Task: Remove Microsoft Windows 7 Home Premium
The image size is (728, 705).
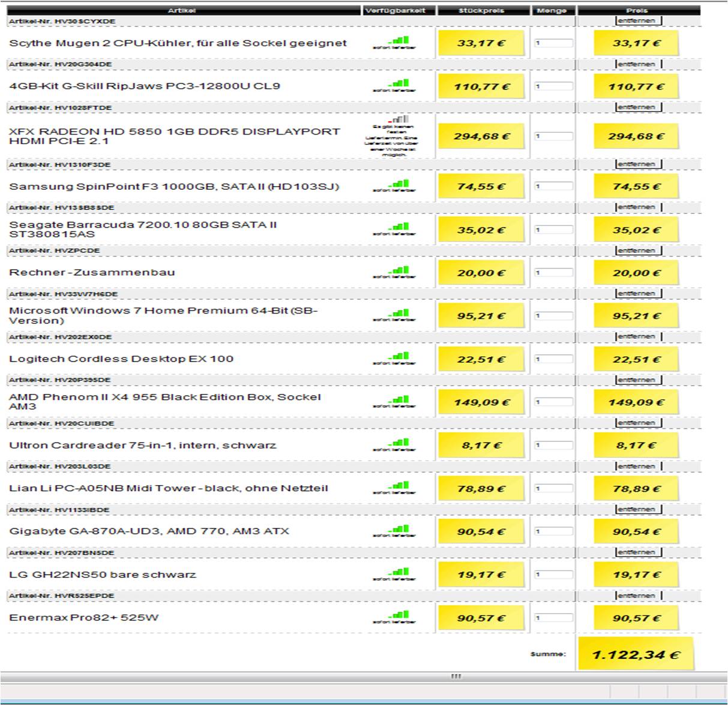Action: tap(639, 294)
